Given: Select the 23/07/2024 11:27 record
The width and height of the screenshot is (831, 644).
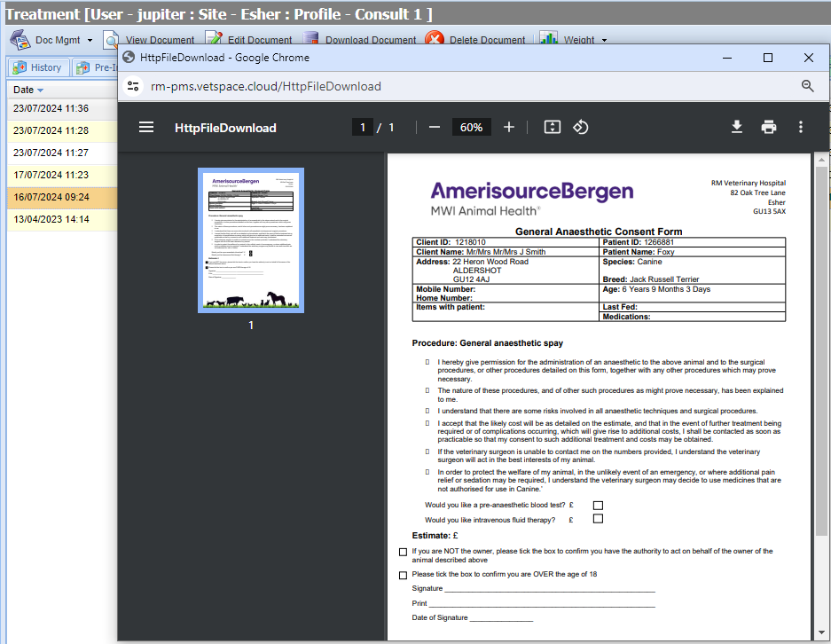Looking at the screenshot, I should pos(62,153).
